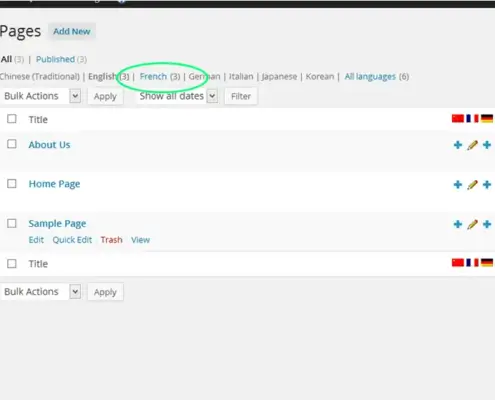The height and width of the screenshot is (400, 495).
Task: Switch to French language filter
Action: tap(153, 76)
